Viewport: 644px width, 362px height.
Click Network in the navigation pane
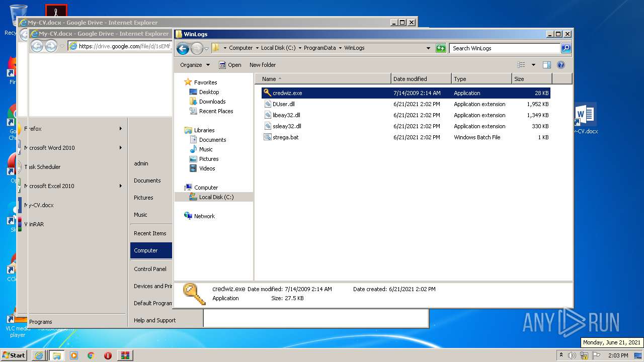(x=204, y=216)
